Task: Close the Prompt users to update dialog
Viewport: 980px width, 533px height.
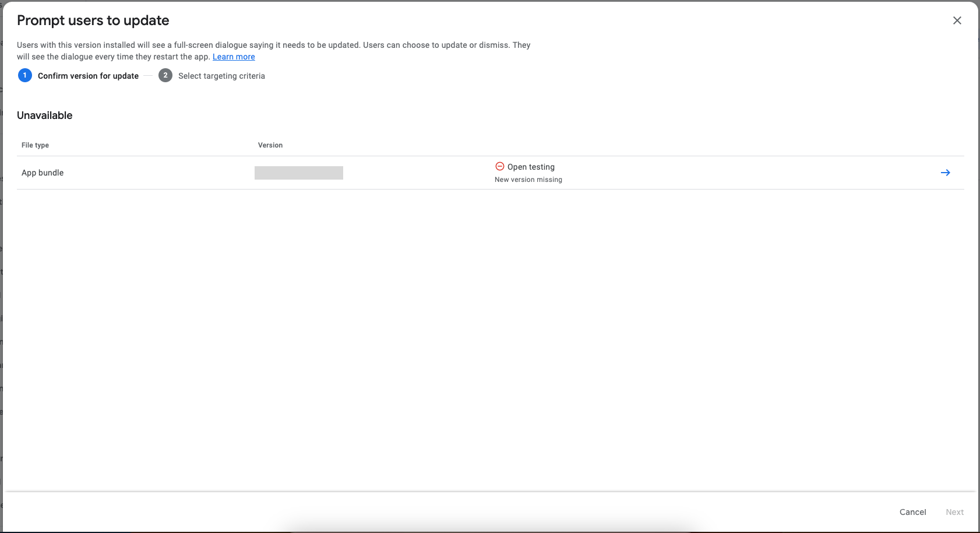Action: click(x=957, y=20)
